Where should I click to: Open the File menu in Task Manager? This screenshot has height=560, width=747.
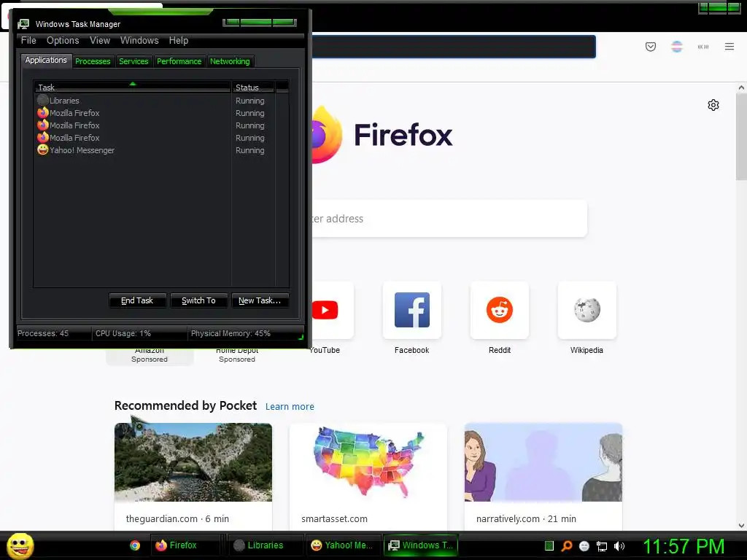pyautogui.click(x=28, y=41)
